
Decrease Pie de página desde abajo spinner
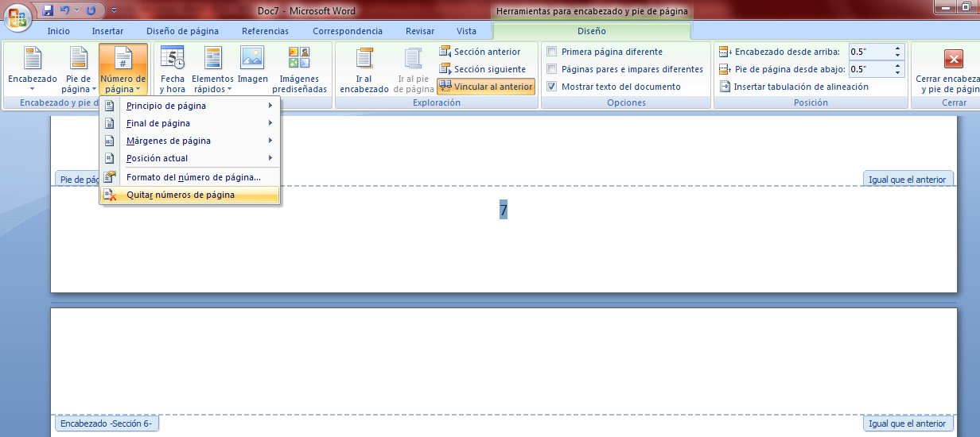898,73
